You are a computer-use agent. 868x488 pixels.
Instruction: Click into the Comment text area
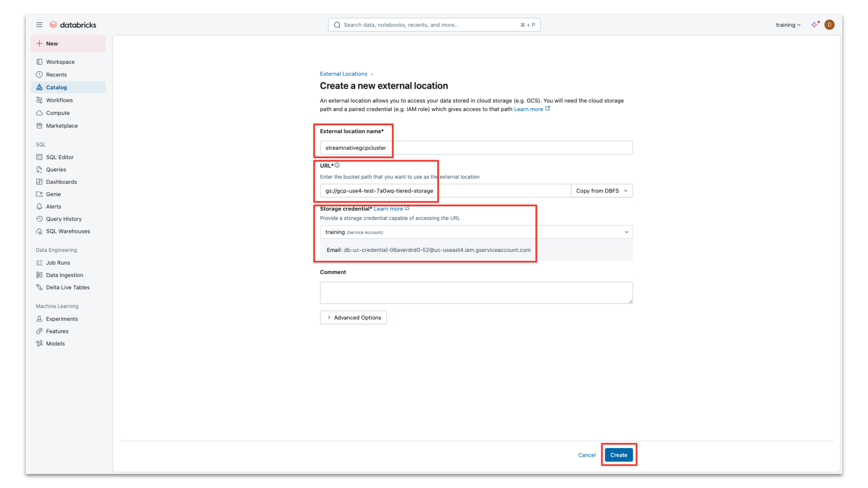coord(476,293)
